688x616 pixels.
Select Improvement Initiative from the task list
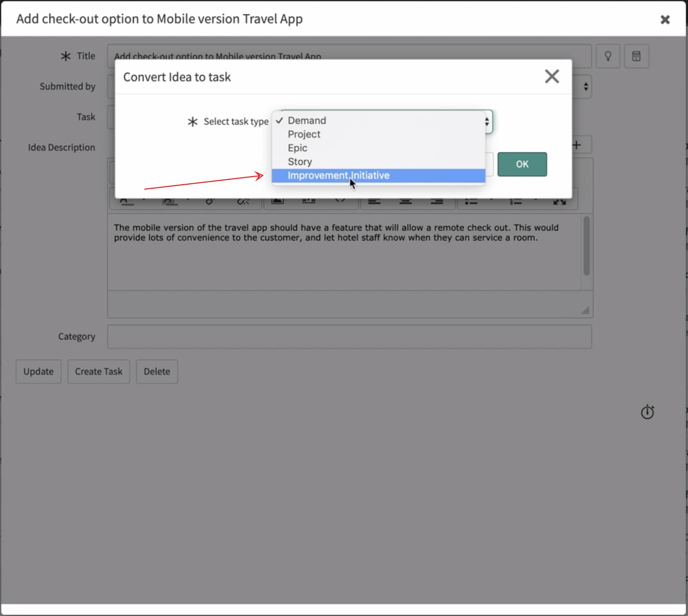click(x=339, y=175)
